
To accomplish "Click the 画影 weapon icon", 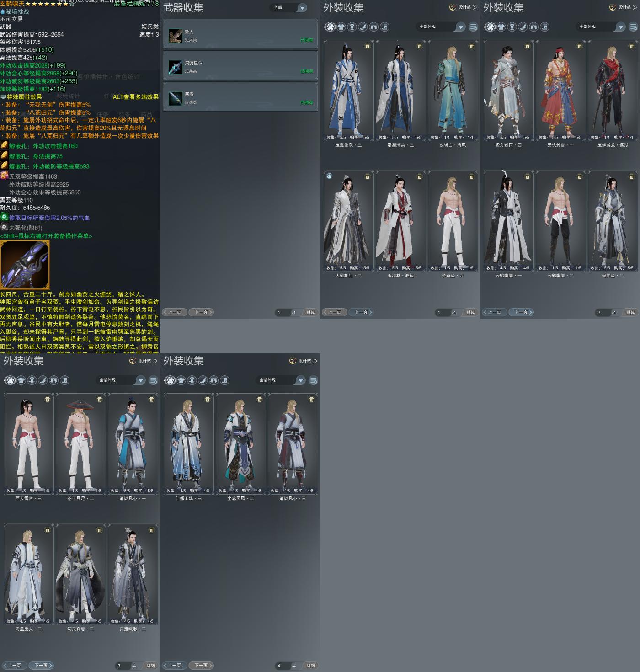I will pyautogui.click(x=176, y=98).
